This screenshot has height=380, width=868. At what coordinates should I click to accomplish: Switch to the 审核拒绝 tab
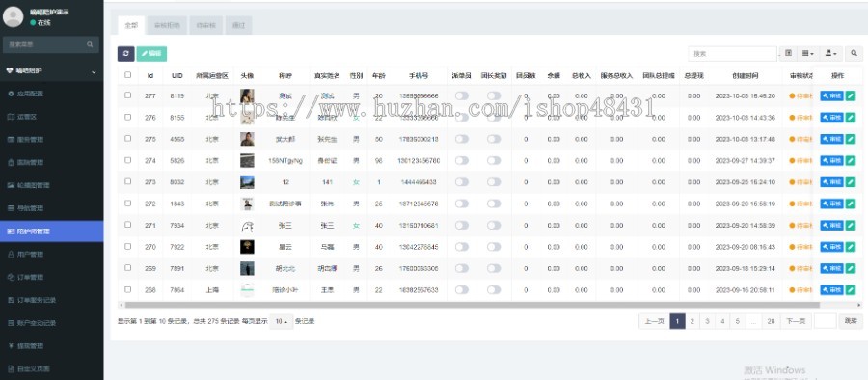(x=167, y=25)
